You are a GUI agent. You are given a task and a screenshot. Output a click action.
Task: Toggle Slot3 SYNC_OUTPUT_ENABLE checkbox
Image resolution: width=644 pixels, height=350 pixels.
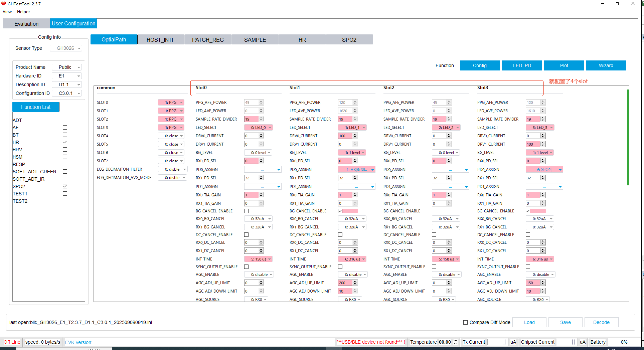click(x=528, y=267)
